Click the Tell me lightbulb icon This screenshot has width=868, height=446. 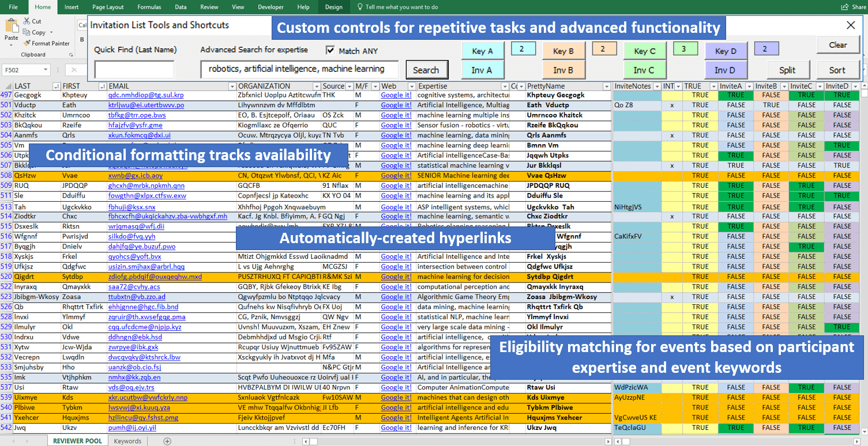360,7
